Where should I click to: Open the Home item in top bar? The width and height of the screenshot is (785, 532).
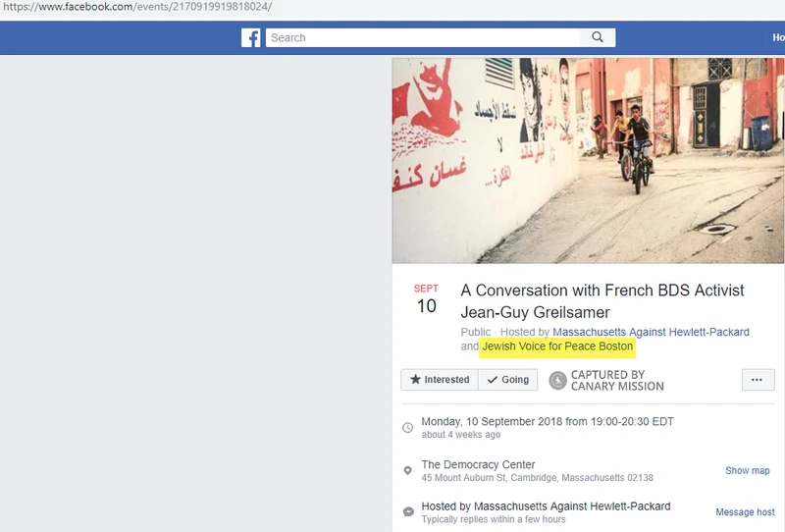(778, 37)
